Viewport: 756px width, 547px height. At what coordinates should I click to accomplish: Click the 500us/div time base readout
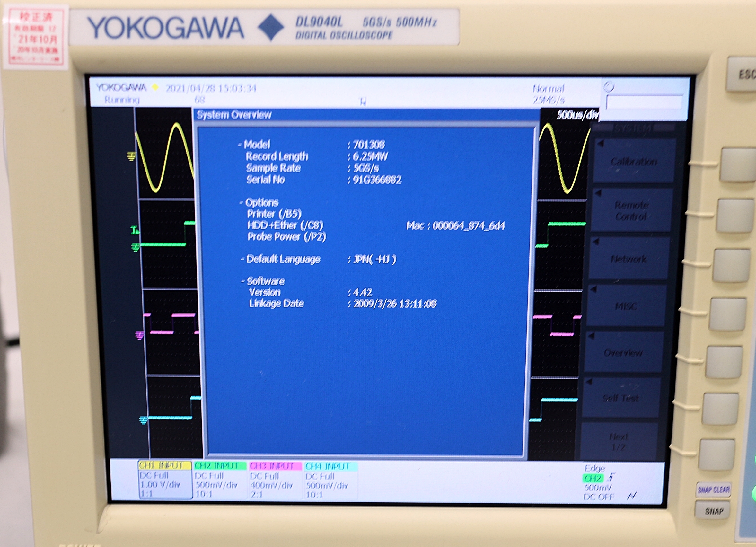pos(578,115)
